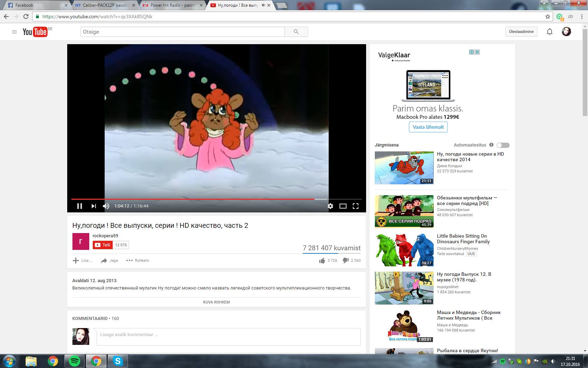Enter fullscreen mode
This screenshot has width=588, height=368.
[x=356, y=206]
